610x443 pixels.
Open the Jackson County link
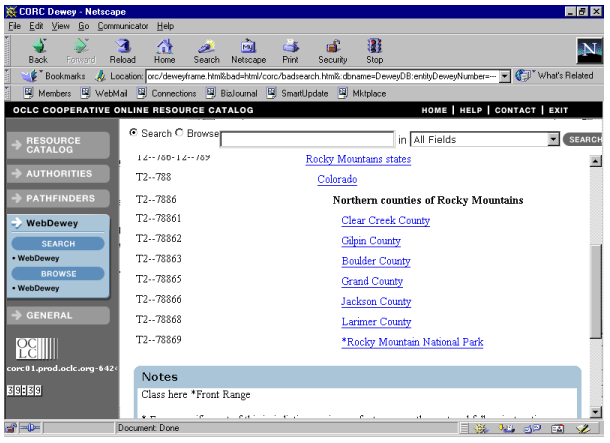click(376, 302)
